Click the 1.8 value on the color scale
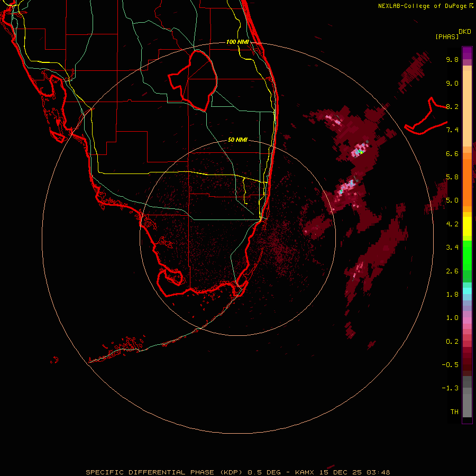 (x=452, y=295)
